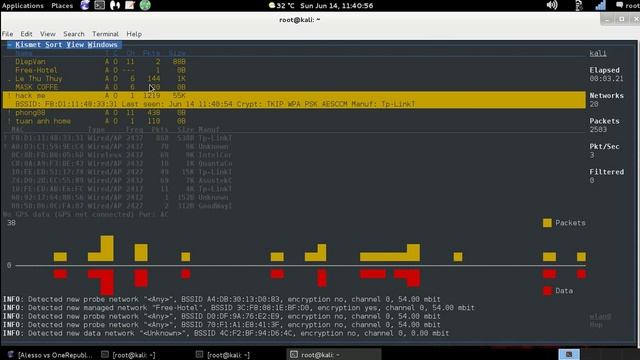Switch to active root@kali taskbar window
Screen dimensions: 640x360
[x=334, y=355]
